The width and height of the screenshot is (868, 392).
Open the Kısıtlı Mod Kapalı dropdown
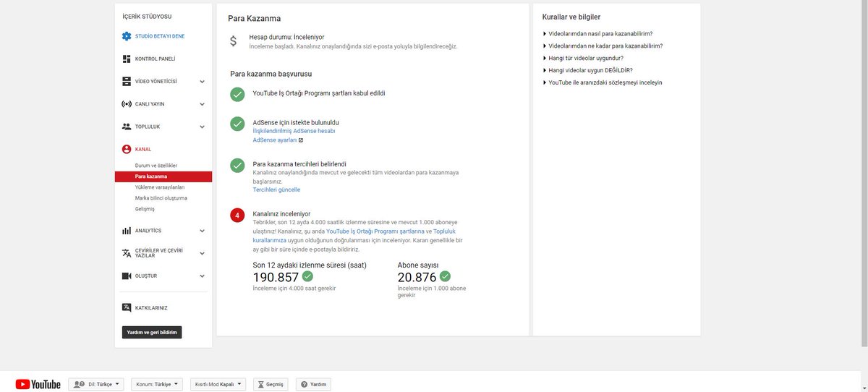point(218,384)
